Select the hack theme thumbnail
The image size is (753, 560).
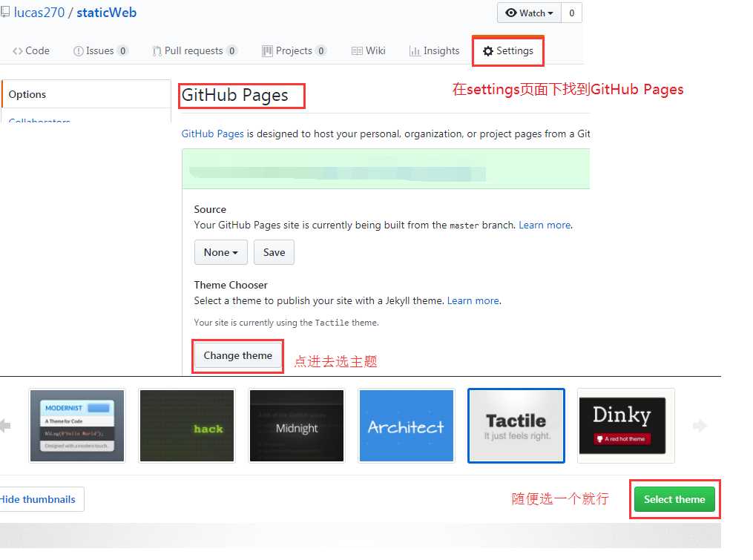[187, 426]
